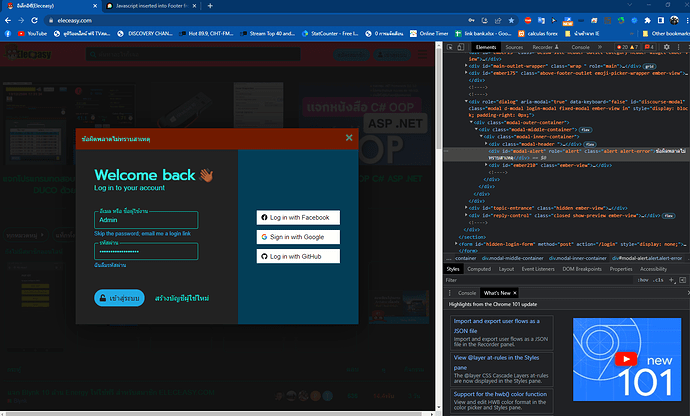The image size is (690, 416).
Task: Sign in with Google
Action: (x=298, y=237)
